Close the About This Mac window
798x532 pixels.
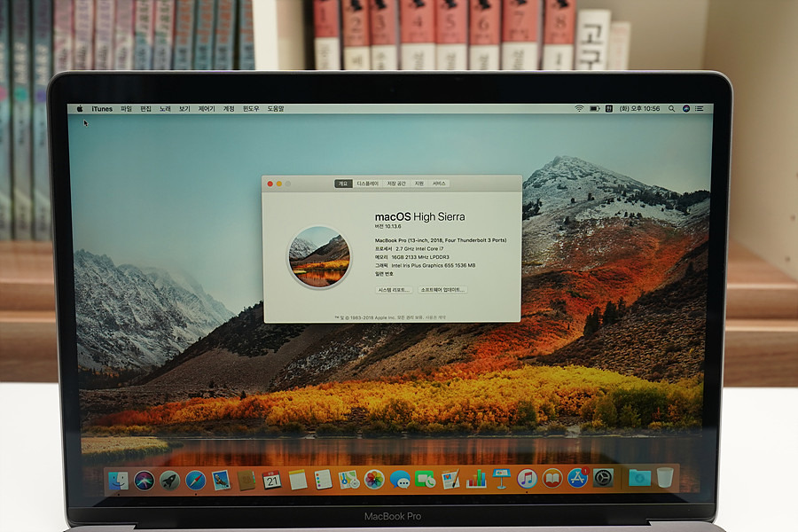coord(270,184)
